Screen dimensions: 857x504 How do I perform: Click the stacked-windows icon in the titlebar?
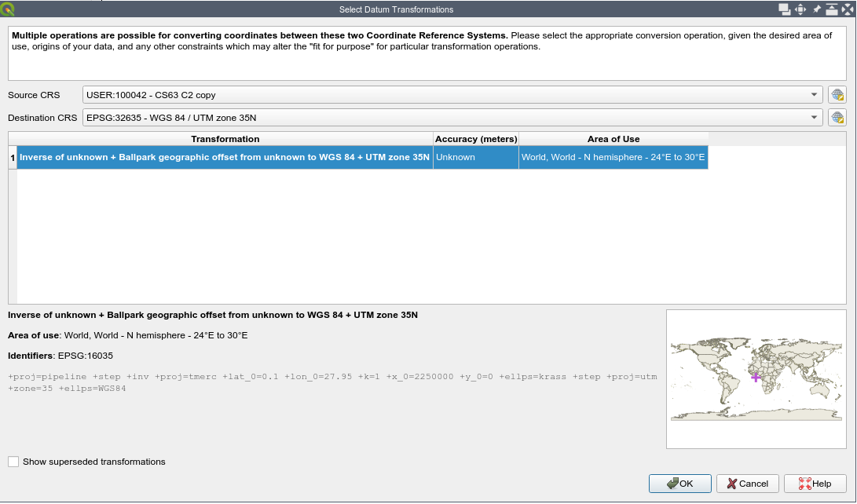(x=784, y=9)
